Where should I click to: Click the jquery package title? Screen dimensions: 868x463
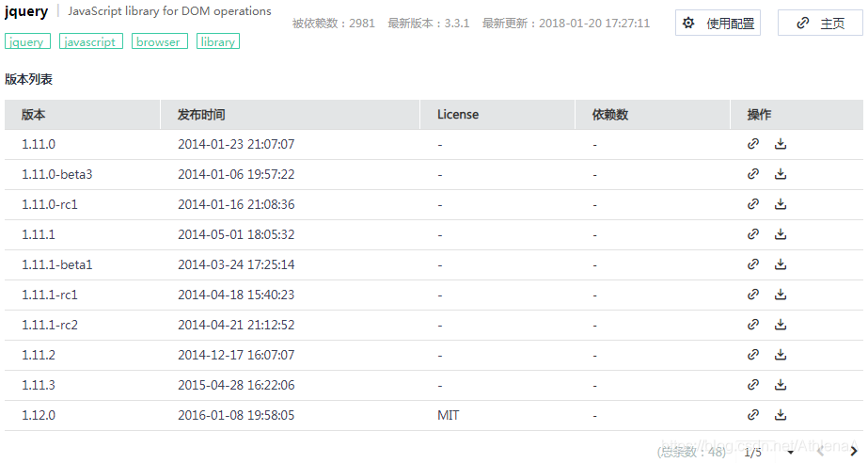pos(26,11)
